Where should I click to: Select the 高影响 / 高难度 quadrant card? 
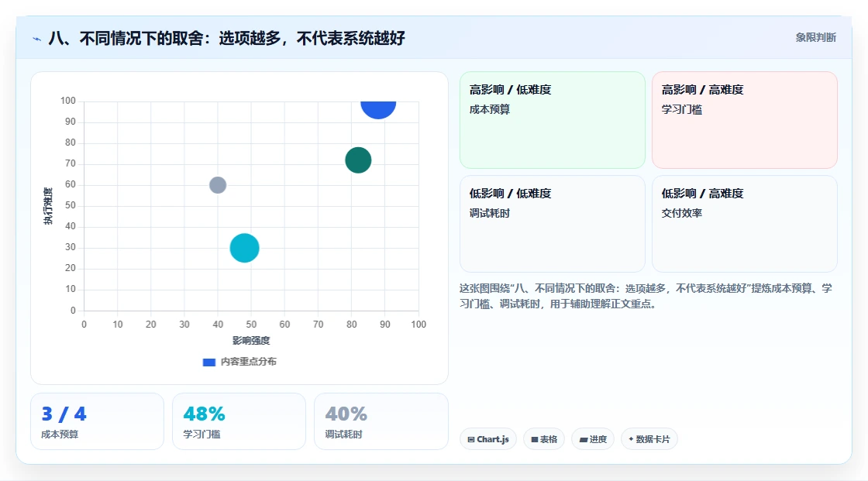pos(745,120)
